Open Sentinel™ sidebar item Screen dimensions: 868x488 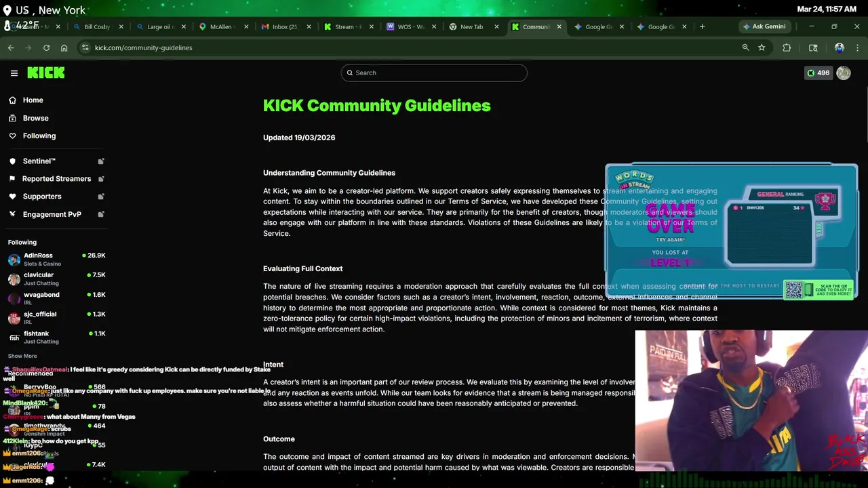[39, 161]
